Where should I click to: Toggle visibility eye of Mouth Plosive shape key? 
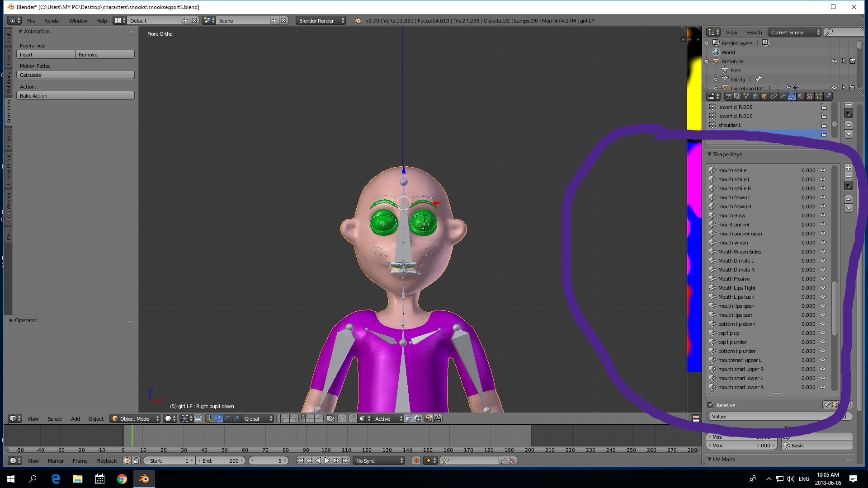(x=823, y=279)
